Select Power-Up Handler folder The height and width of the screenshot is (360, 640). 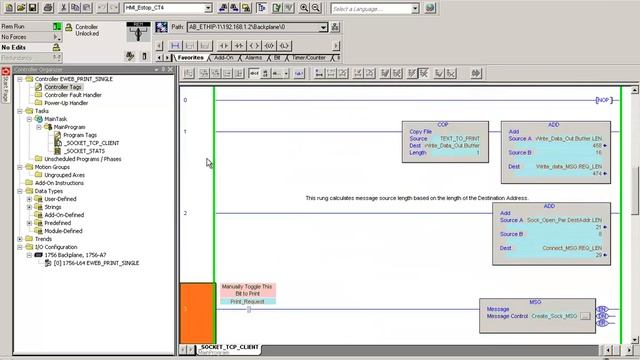(x=66, y=103)
